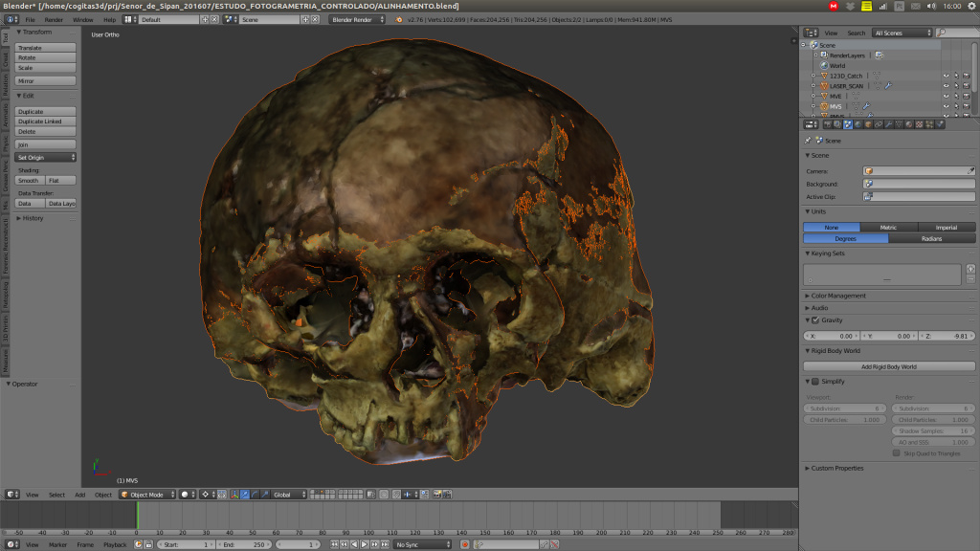Open the Global transform orientation dropdown
The image size is (980, 551).
pyautogui.click(x=289, y=495)
